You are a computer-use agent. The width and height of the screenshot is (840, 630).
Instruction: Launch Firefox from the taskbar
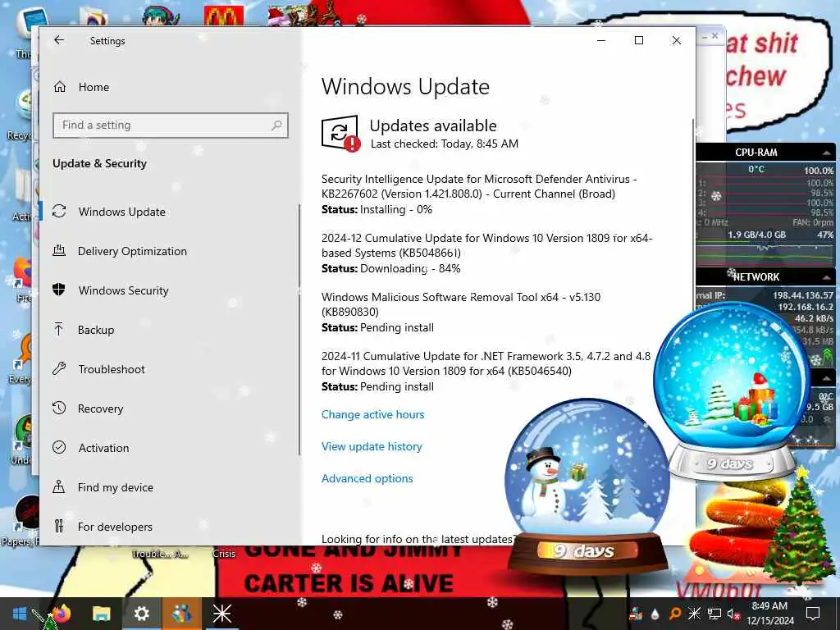(61, 614)
